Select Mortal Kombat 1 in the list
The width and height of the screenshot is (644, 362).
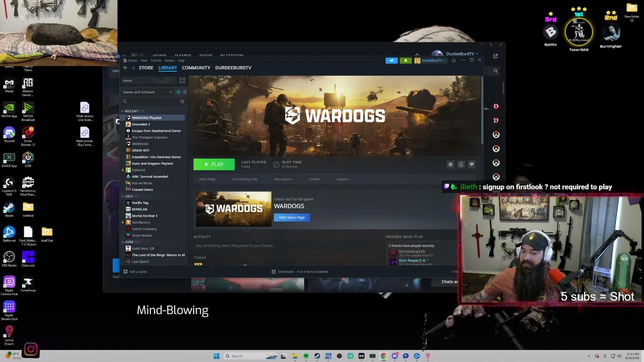[x=153, y=216]
